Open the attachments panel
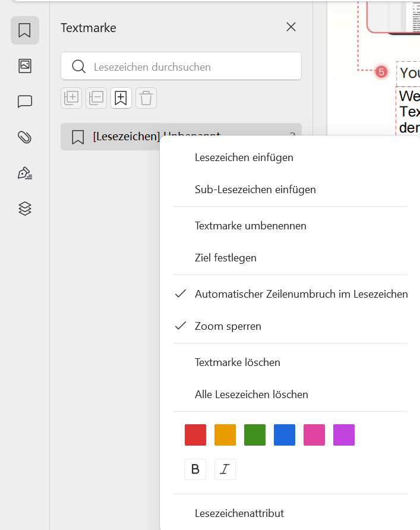 tap(24, 137)
